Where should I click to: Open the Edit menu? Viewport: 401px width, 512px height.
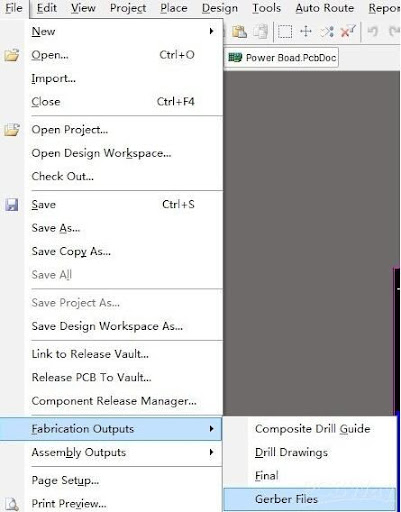(x=47, y=8)
